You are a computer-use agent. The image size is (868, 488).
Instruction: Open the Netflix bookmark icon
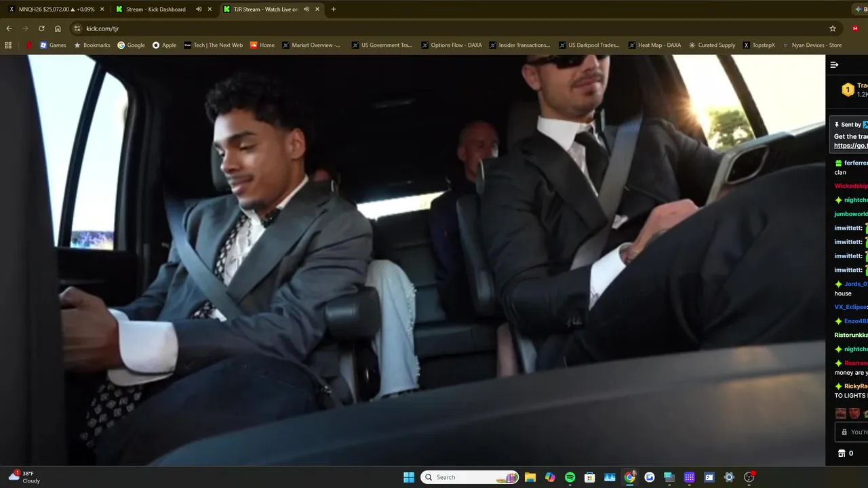pos(29,45)
